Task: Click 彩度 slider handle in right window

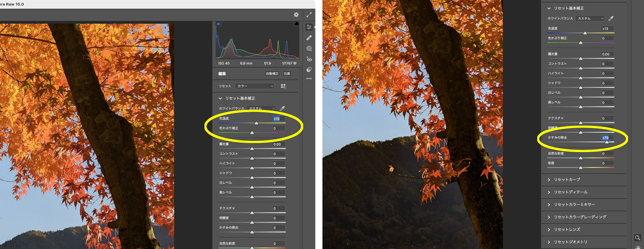Action: (581, 168)
